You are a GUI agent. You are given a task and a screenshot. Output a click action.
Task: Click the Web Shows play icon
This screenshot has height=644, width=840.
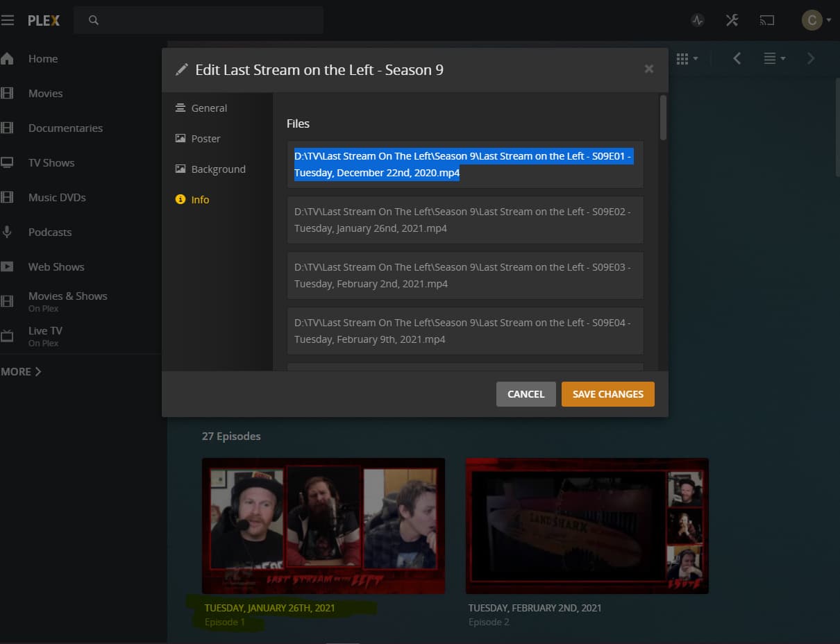point(7,266)
